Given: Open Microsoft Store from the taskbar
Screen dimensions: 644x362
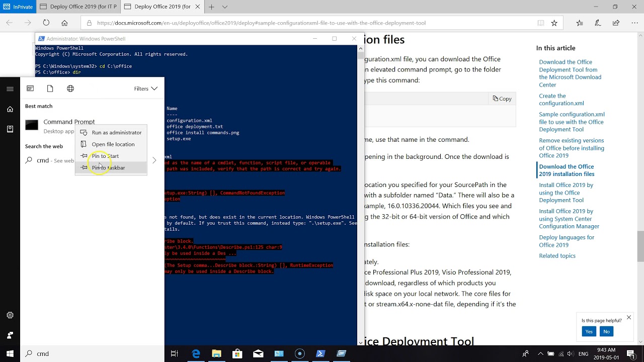Looking at the screenshot, I should (237, 353).
